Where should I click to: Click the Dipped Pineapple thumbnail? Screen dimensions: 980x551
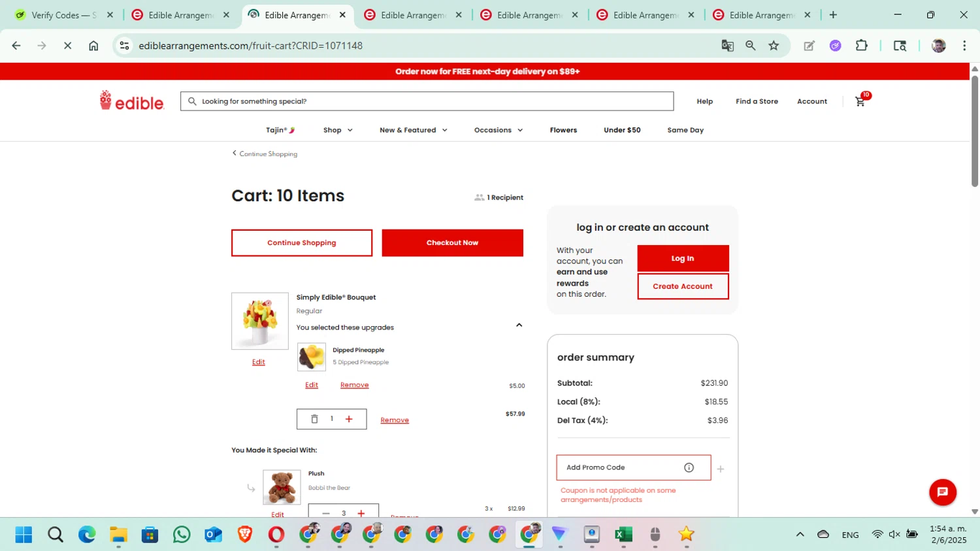[x=312, y=357]
